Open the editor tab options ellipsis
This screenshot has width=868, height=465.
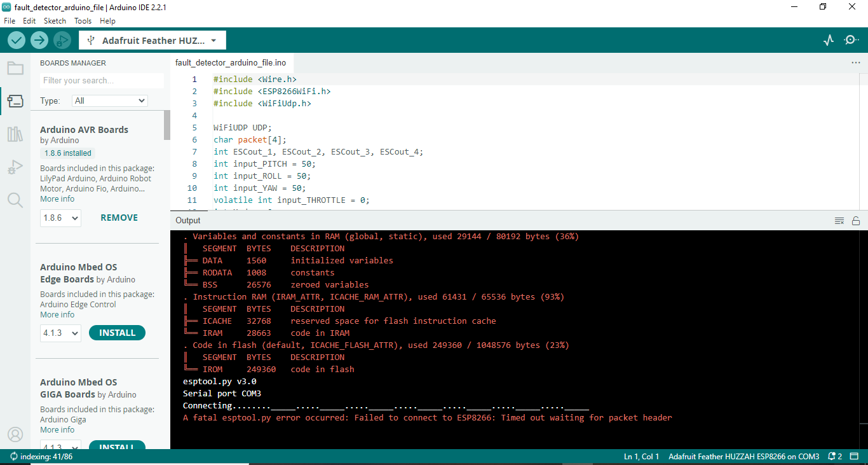pos(855,63)
